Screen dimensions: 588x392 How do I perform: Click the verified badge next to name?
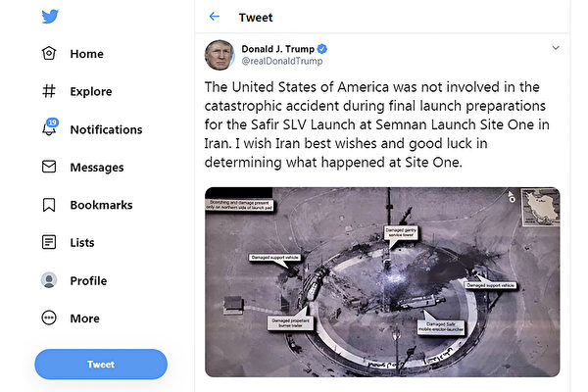tap(322, 48)
